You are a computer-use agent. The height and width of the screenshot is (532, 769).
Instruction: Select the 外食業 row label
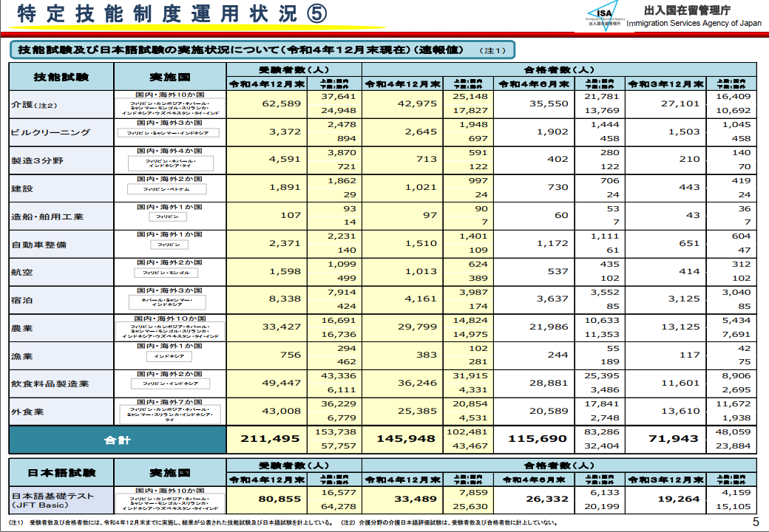click(x=27, y=412)
